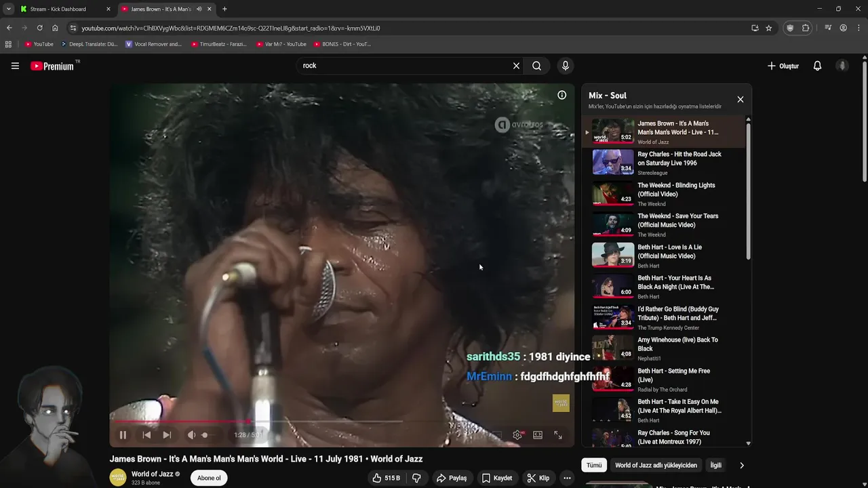The height and width of the screenshot is (488, 868).
Task: Save video with Kaydet button
Action: [x=497, y=478]
